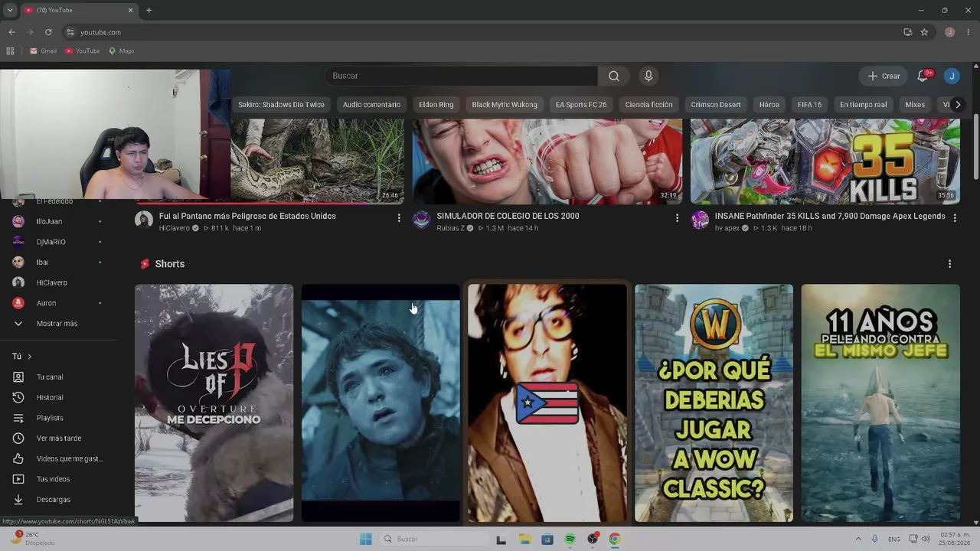
Task: Open the DjMaRiiO channel avatar
Action: [18, 242]
